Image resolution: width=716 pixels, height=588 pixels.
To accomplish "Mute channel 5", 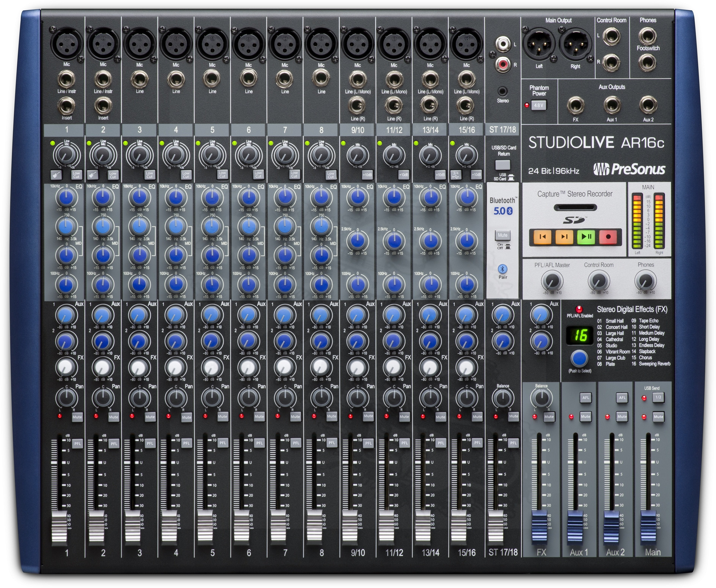I will click(x=223, y=417).
